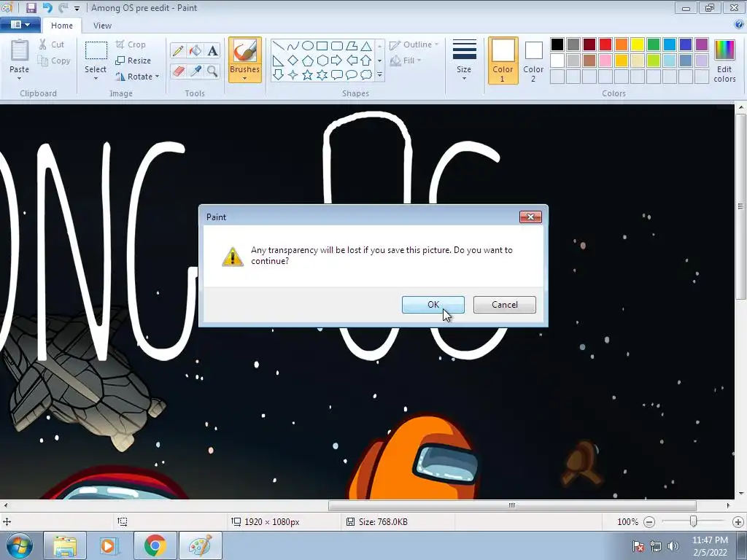Select the Magnifier tool
Viewport: 747px width, 560px height.
[212, 71]
